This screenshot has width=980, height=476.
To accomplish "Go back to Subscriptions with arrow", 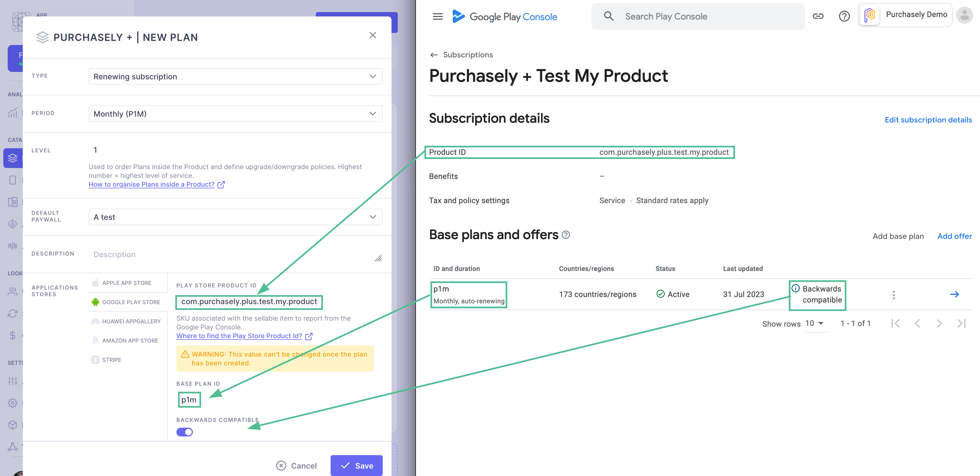I will tap(434, 55).
